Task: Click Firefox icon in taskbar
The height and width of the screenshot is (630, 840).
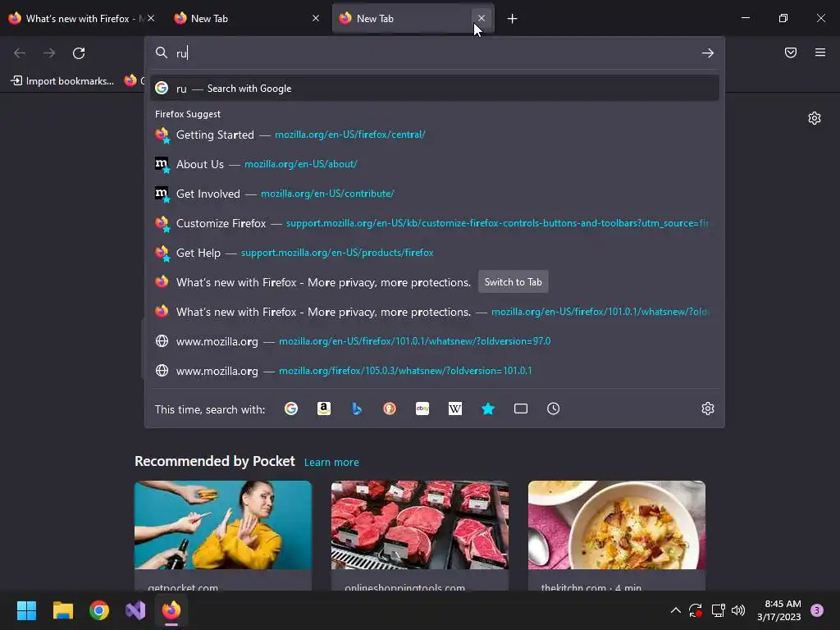Action: (x=171, y=610)
